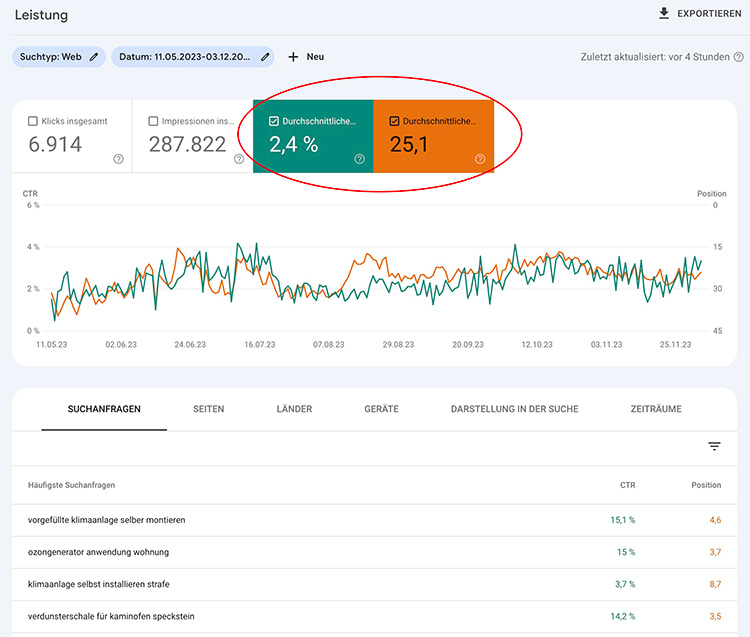Select query klimaanlage selbst installieren strafe
Screen dimensions: 750x637
[99, 584]
